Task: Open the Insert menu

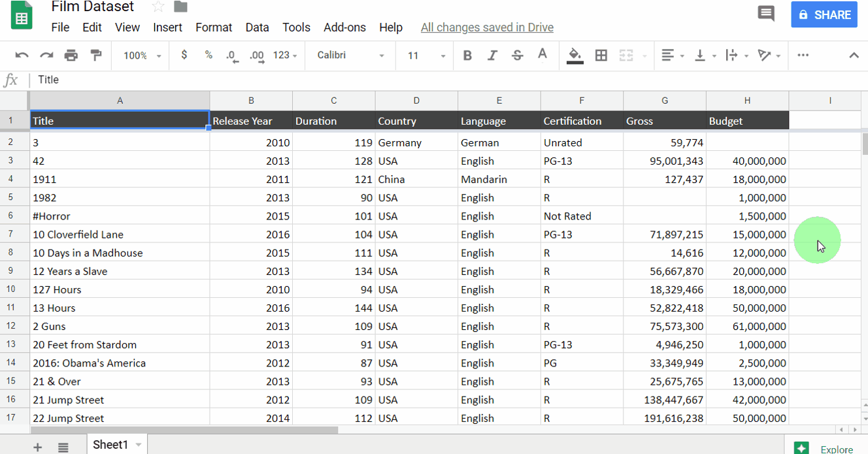Action: click(168, 27)
